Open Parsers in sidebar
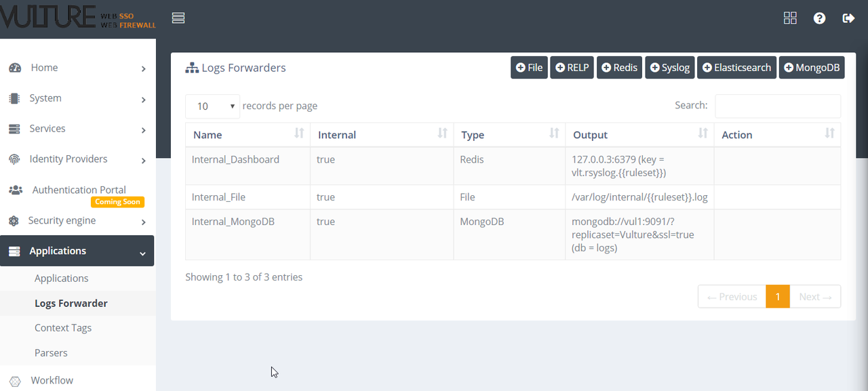 coord(51,353)
